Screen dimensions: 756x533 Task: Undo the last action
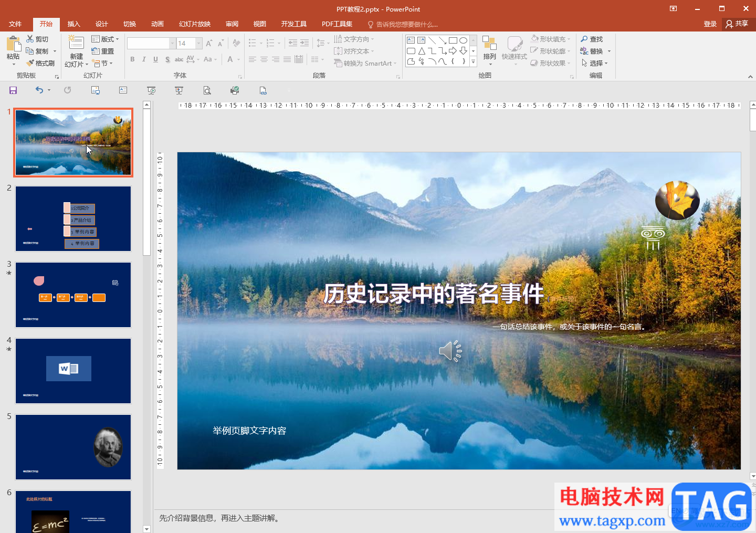[39, 90]
